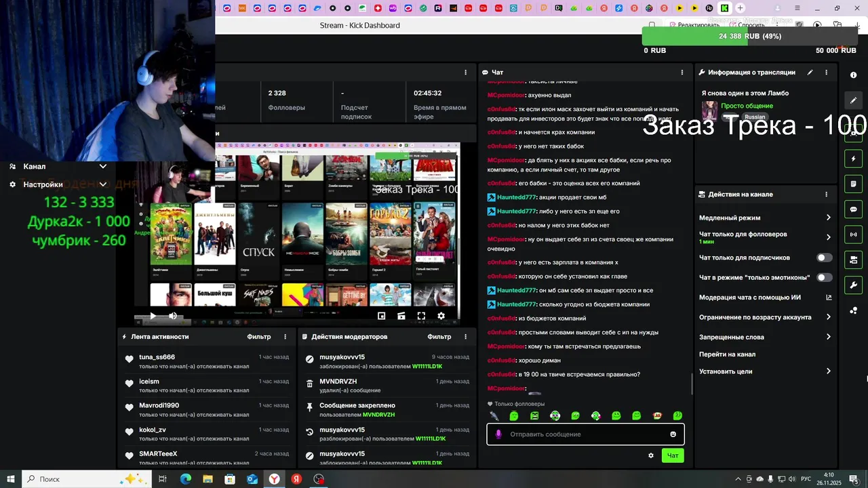Click the purple microphone icon in chat
This screenshot has width=868, height=488.
point(498,434)
